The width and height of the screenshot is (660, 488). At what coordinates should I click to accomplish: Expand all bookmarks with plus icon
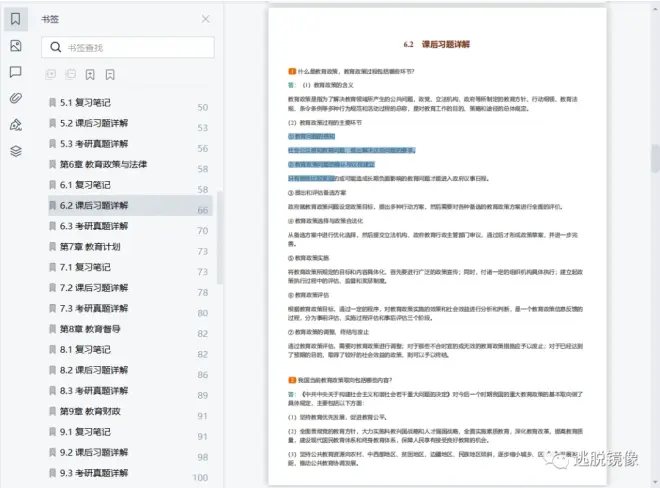[x=51, y=75]
